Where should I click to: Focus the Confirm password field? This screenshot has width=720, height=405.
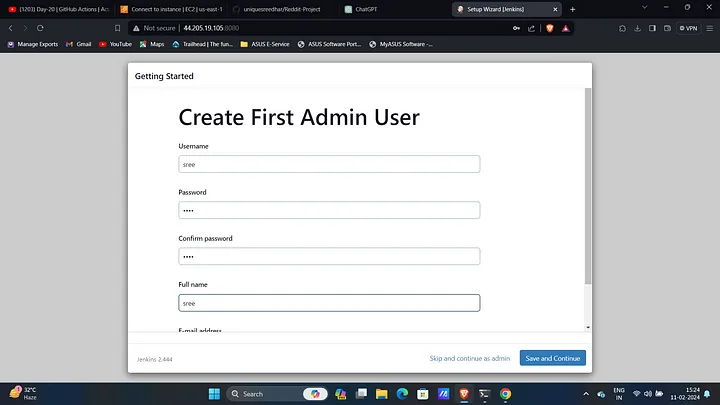click(329, 256)
